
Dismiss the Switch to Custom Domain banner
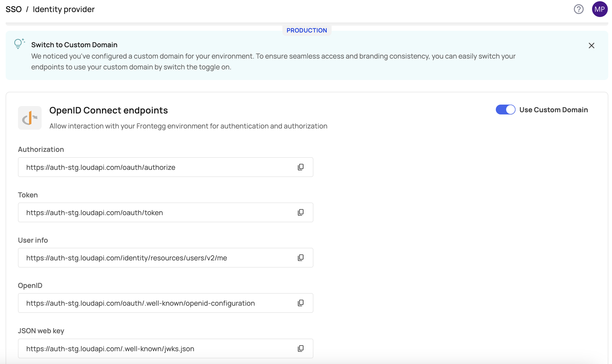point(591,46)
